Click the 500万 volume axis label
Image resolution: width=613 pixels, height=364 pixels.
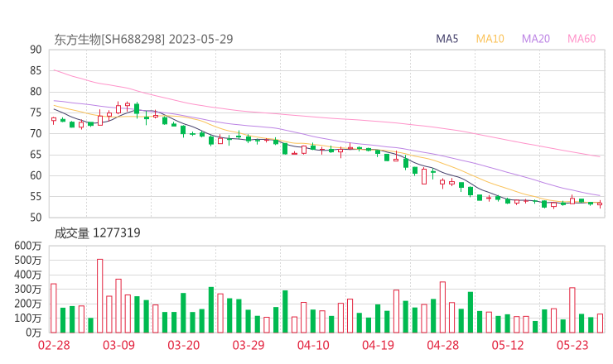pyautogui.click(x=28, y=261)
